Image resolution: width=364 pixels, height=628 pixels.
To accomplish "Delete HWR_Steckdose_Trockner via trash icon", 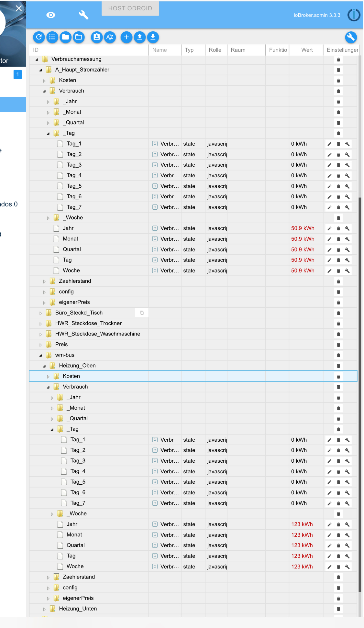I will click(x=338, y=324).
